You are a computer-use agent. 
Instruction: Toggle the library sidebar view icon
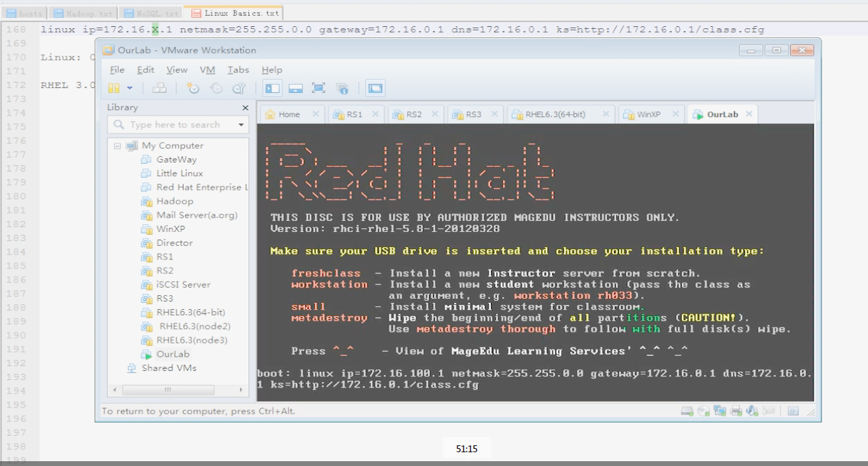tap(273, 88)
